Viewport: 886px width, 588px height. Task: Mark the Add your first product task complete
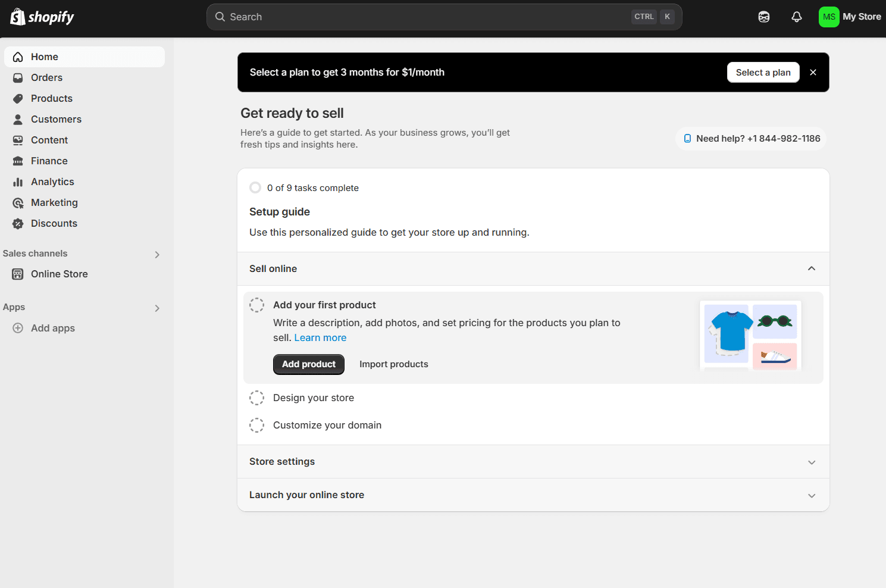[256, 304]
